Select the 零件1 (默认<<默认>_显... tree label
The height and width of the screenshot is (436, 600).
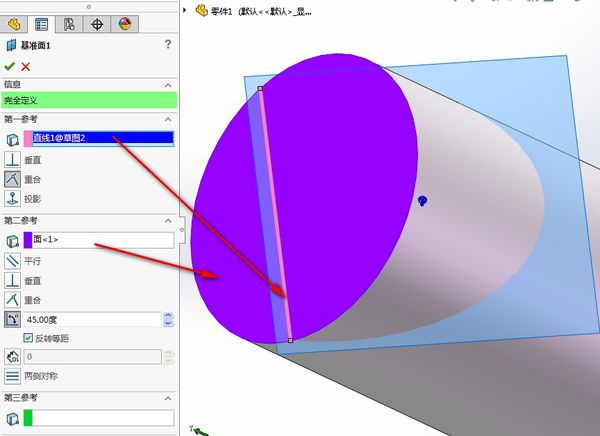(x=262, y=11)
